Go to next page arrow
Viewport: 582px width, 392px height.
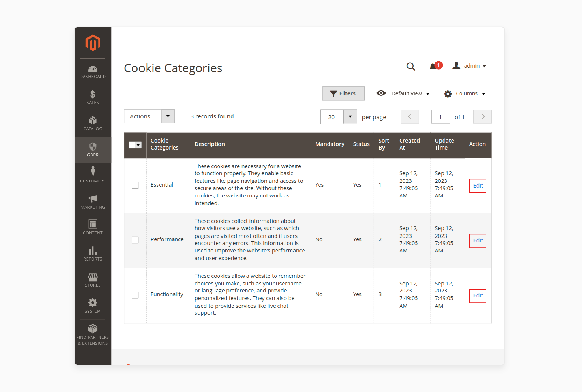pyautogui.click(x=483, y=117)
